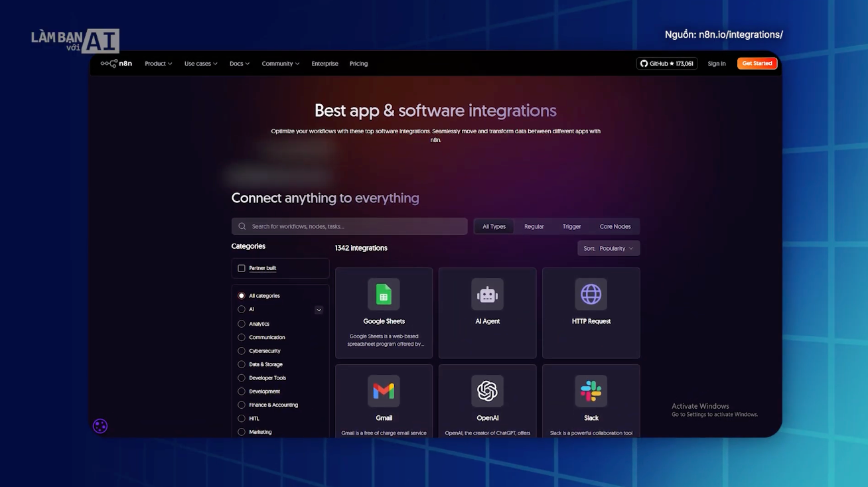Open the Docs dropdown menu

240,64
